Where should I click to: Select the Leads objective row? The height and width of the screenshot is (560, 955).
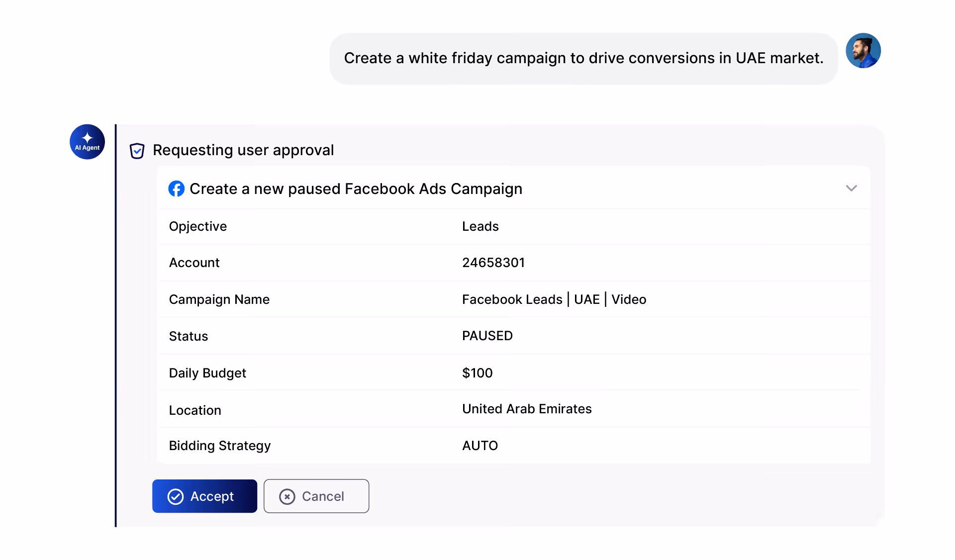[480, 226]
